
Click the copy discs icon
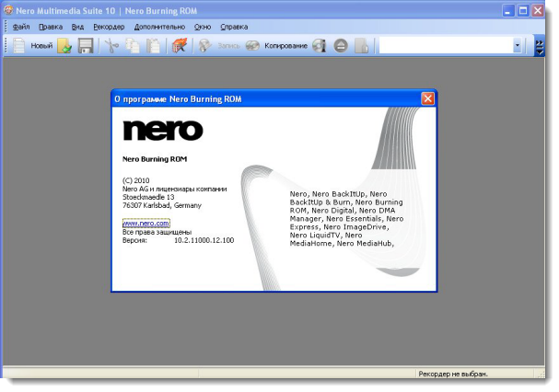pos(252,46)
